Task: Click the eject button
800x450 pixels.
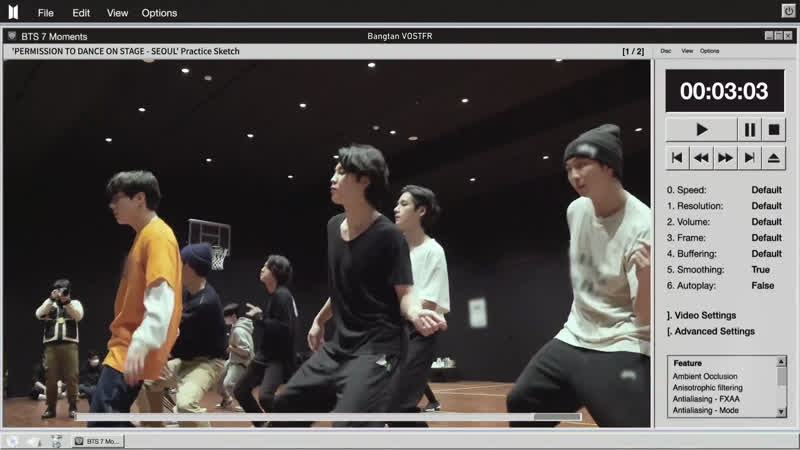Action: pos(773,158)
